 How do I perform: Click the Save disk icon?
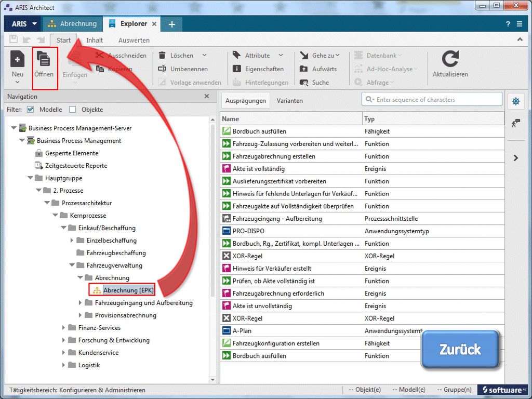click(14, 39)
